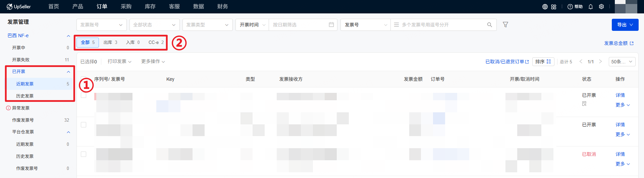Click the document icon under first 已开票 status
The image size is (644, 178).
click(x=584, y=104)
